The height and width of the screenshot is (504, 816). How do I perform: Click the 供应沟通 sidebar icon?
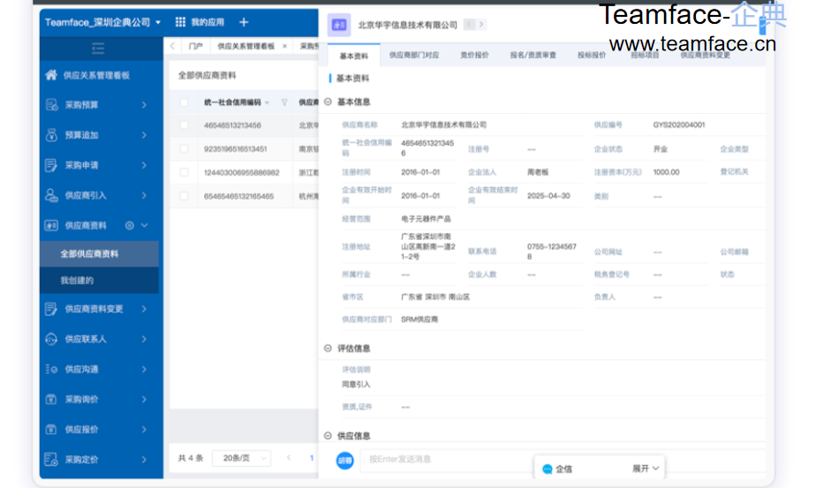(51, 369)
